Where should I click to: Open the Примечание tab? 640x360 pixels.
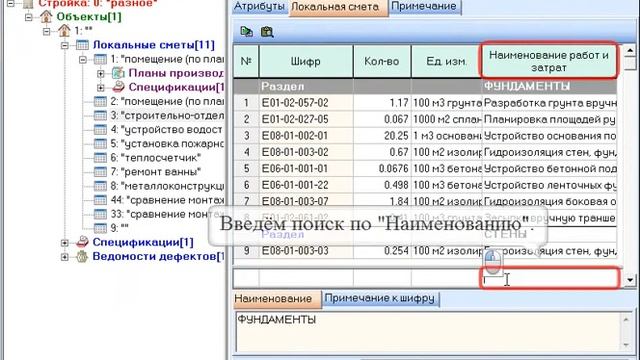(x=424, y=7)
